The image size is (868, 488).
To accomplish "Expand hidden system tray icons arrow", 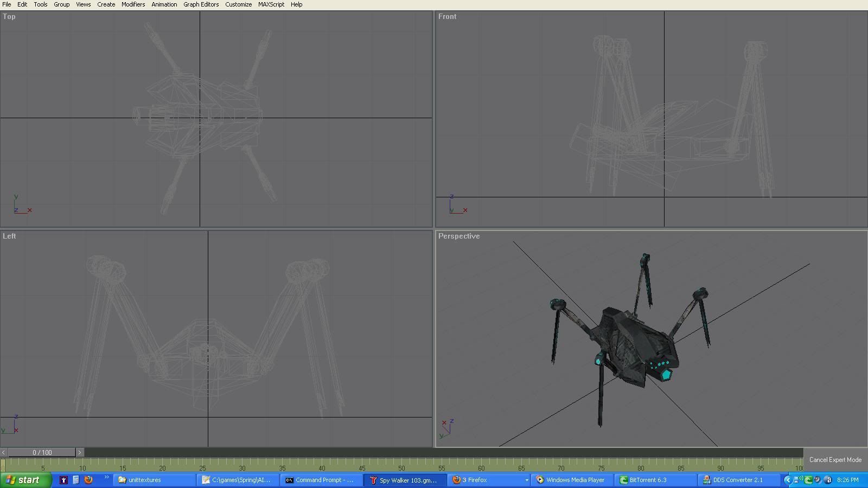I will (x=788, y=480).
